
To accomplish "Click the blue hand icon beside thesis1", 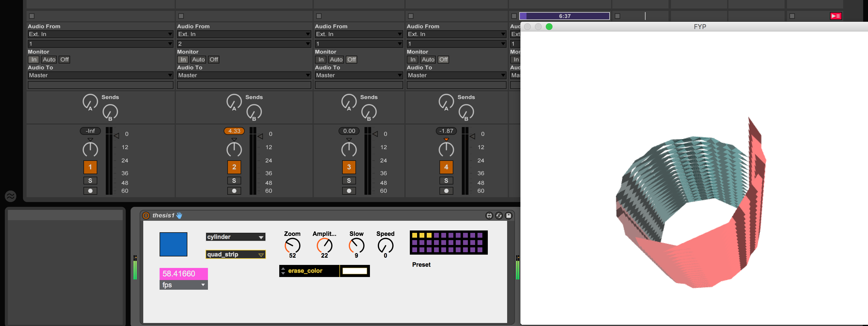I will (179, 215).
